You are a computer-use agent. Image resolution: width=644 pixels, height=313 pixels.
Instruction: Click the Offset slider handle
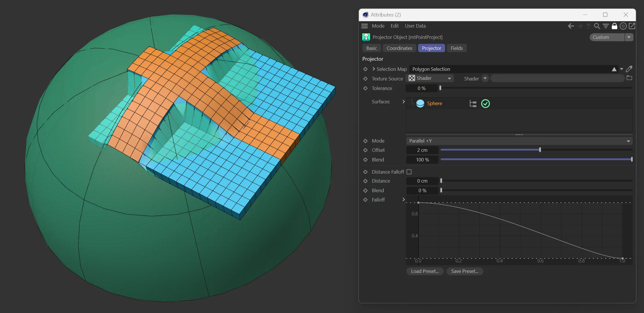540,150
